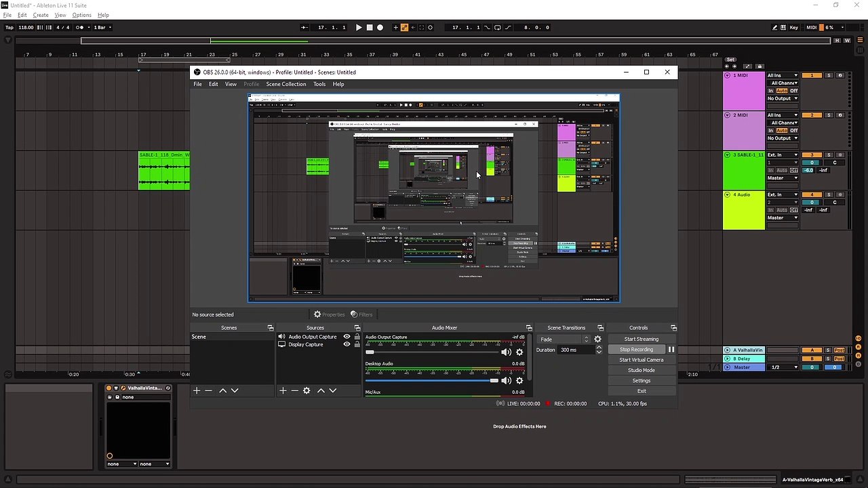Select the green SABLE-1 audio clip in arrangement
Image resolution: width=868 pixels, height=488 pixels.
[164, 170]
